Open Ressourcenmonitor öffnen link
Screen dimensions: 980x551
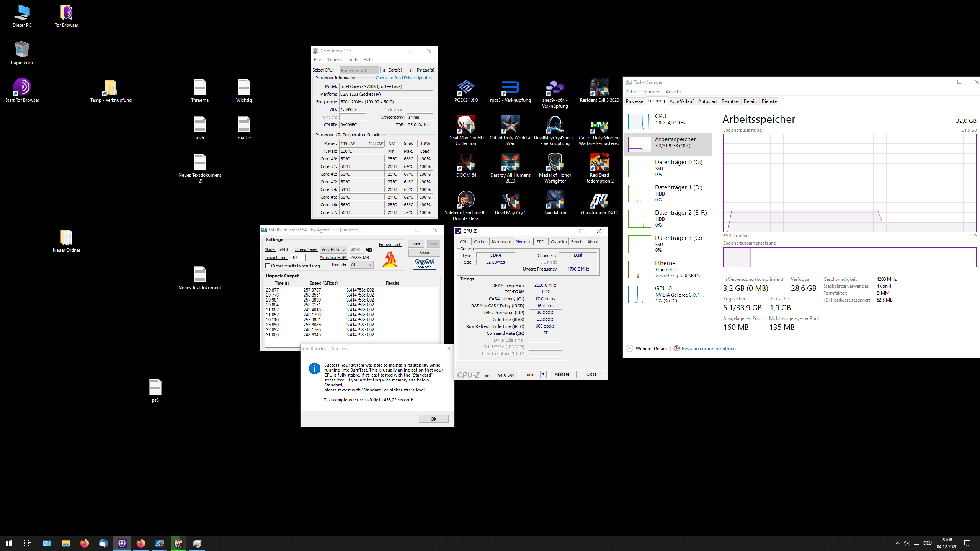pos(708,349)
